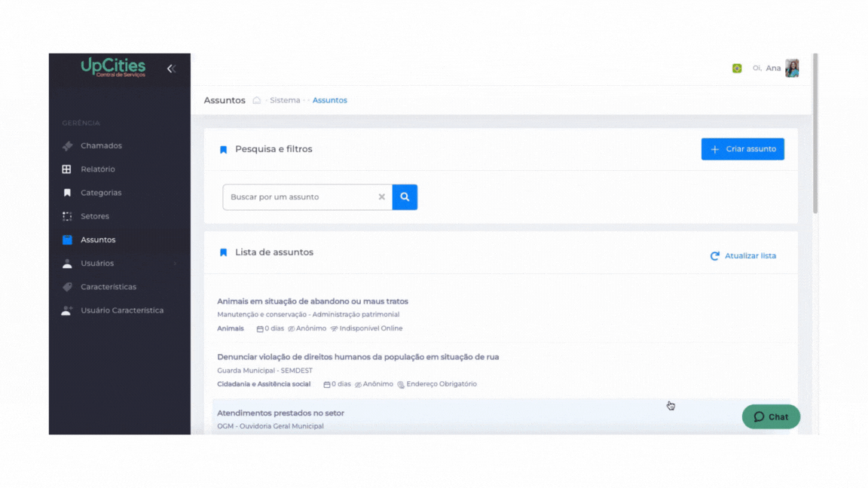Viewport: 868px width, 488px height.
Task: Clear the search field with the X
Action: pos(382,197)
